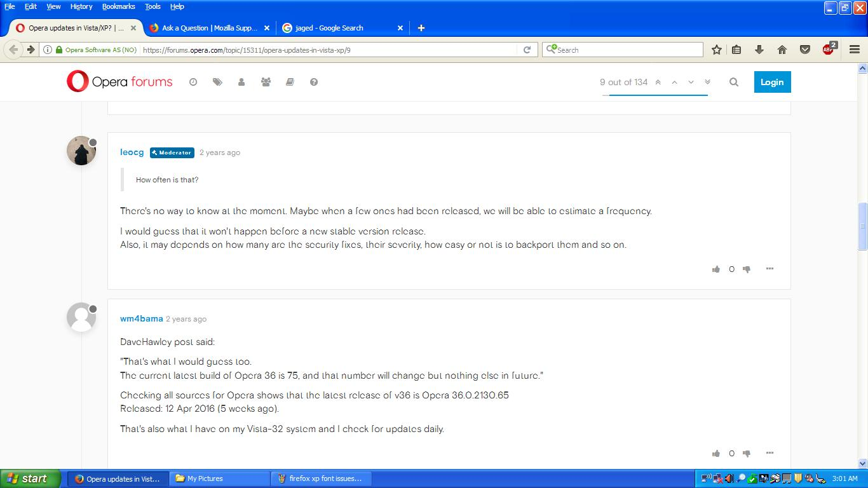Viewport: 868px width, 488px height.
Task: Go to previous post single-up chevron
Action: click(x=674, y=82)
